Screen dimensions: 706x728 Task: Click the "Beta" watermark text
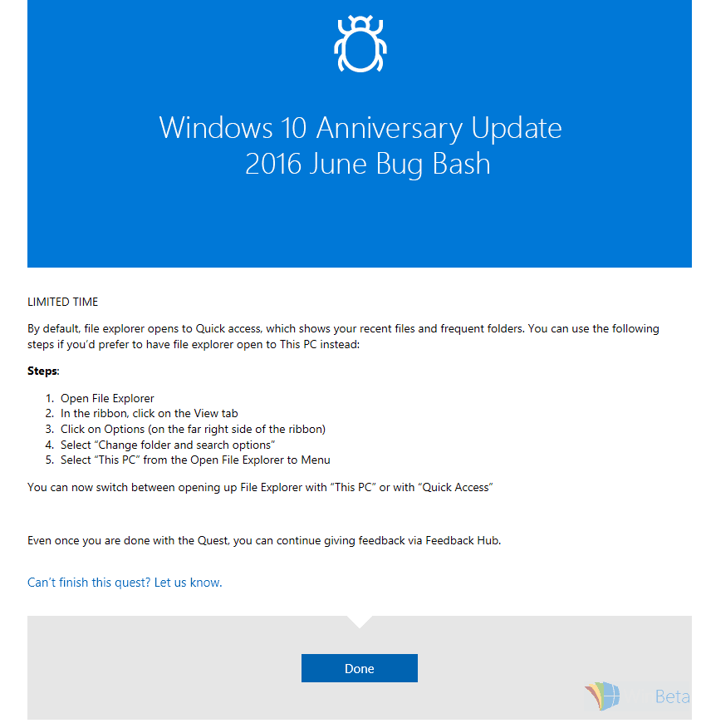point(672,696)
